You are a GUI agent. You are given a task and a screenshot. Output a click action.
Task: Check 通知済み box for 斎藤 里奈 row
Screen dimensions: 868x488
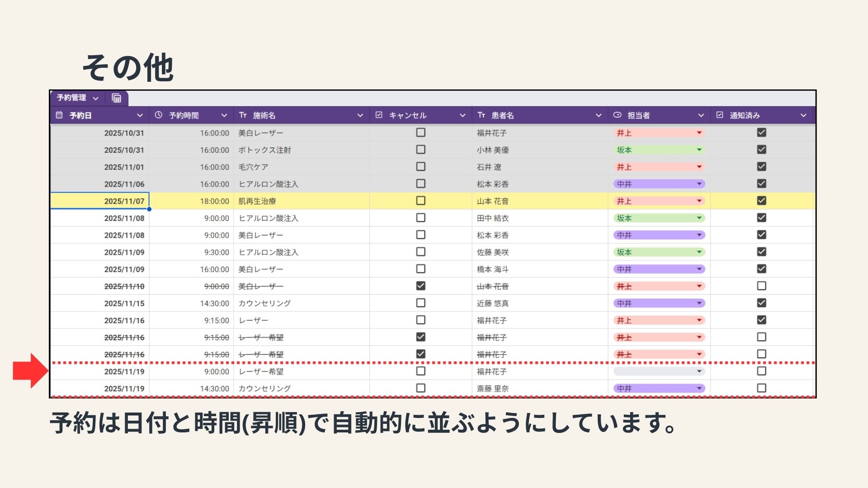761,388
